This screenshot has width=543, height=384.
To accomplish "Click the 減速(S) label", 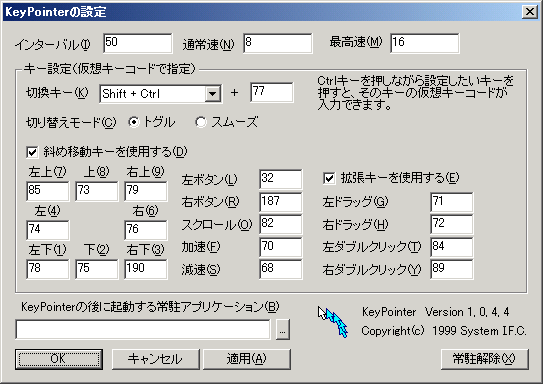I will click(x=201, y=270).
